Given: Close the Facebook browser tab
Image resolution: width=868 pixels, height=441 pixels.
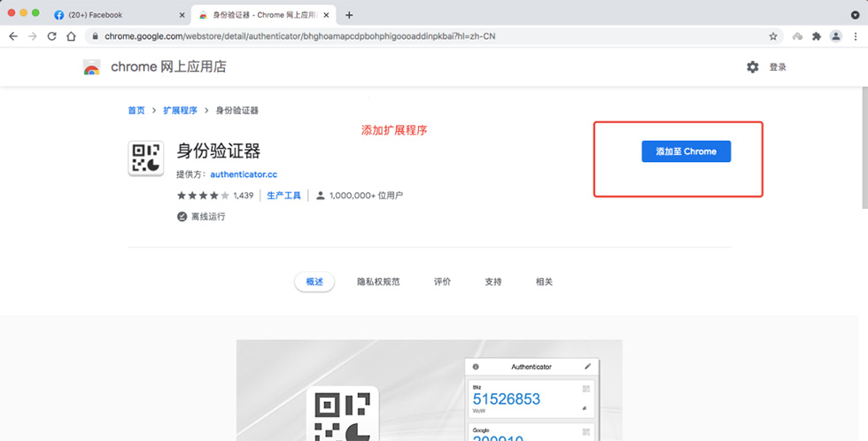Looking at the screenshot, I should click(181, 15).
